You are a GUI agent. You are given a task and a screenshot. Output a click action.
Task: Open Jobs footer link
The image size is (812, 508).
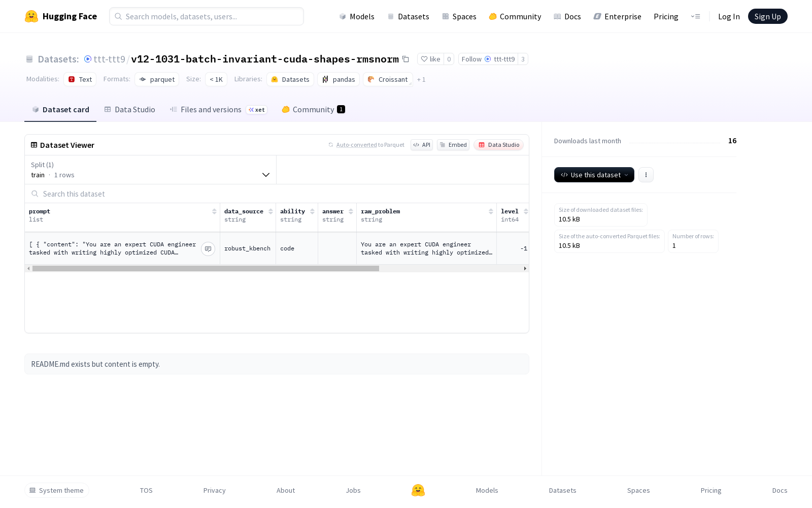[x=353, y=490]
